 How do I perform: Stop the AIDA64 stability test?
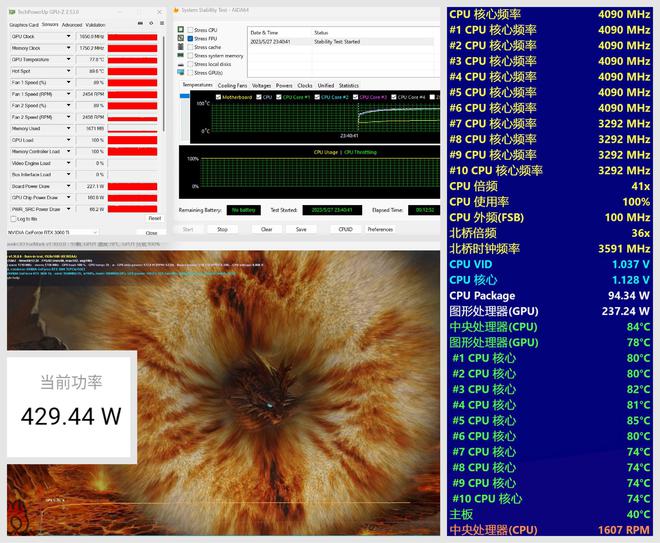[x=222, y=229]
